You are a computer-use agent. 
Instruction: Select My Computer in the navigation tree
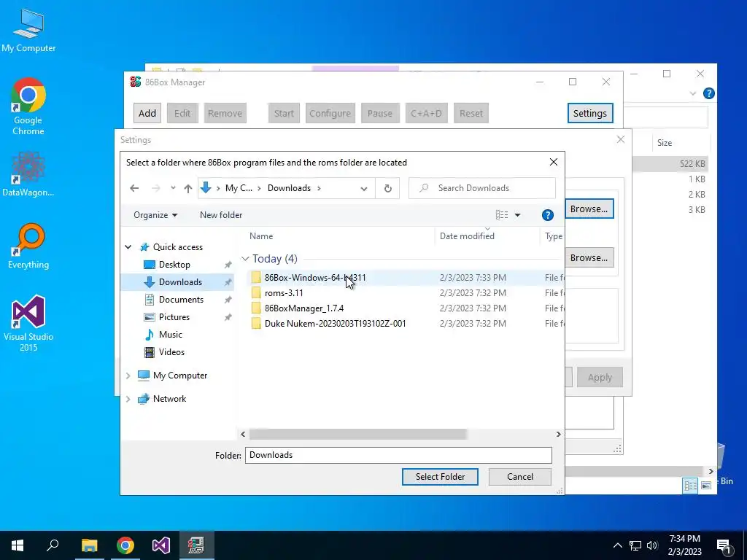click(x=180, y=376)
